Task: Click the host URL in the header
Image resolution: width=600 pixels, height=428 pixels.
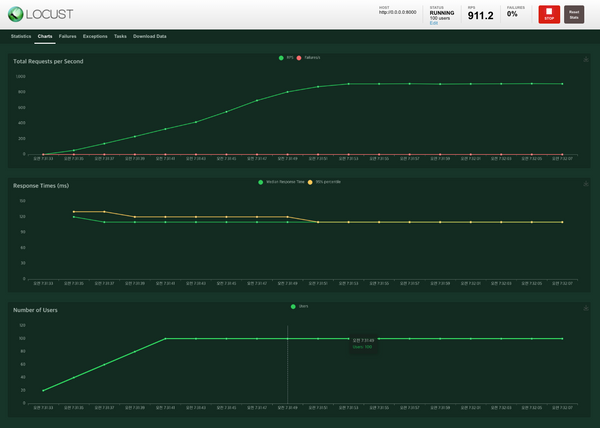Action: 398,15
